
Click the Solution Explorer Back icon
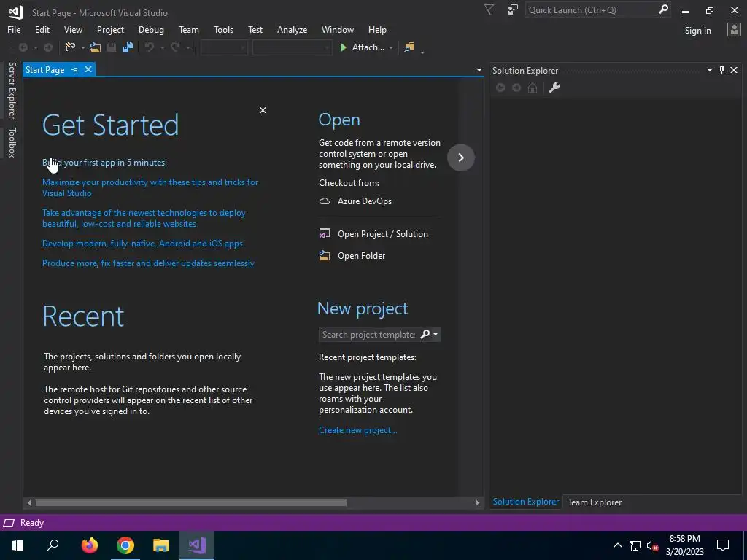(500, 87)
